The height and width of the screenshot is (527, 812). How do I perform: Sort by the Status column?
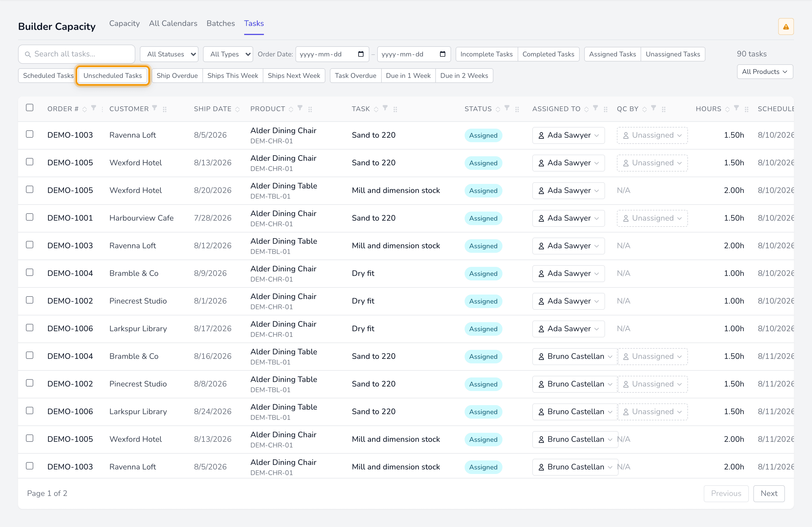(498, 109)
